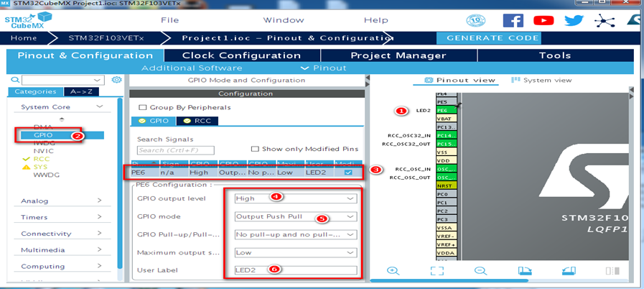The height and width of the screenshot is (289, 644).
Task: Zoom in on pinout view
Action: (393, 270)
